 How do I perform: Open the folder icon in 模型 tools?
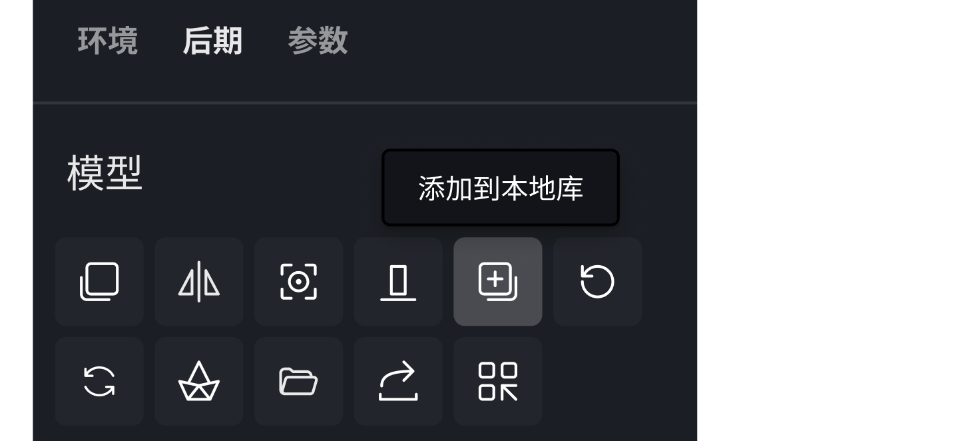tap(298, 381)
